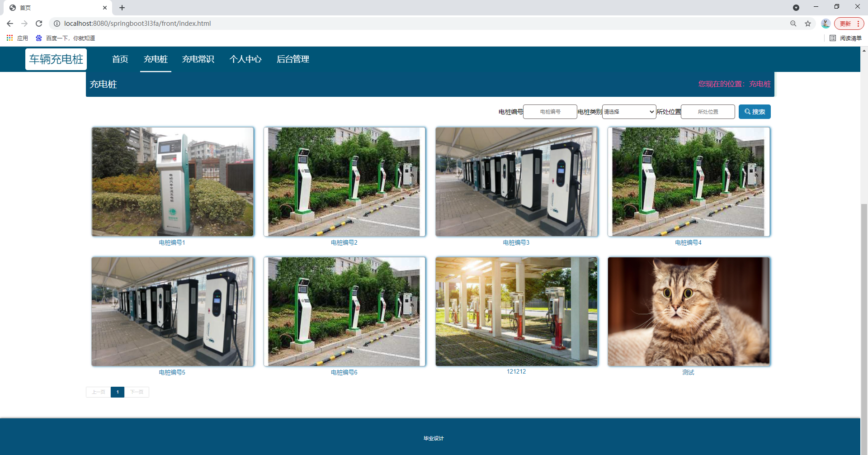This screenshot has width=868, height=455.
Task: Open the tab search dropdown arrow
Action: [x=796, y=8]
